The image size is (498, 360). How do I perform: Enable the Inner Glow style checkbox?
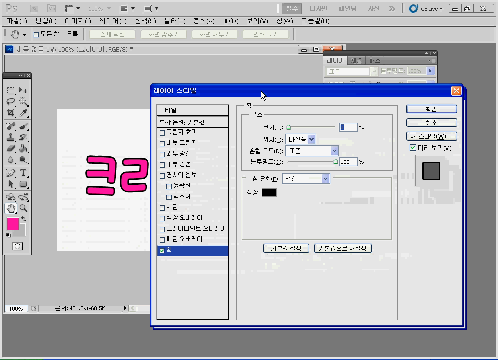coord(162,165)
